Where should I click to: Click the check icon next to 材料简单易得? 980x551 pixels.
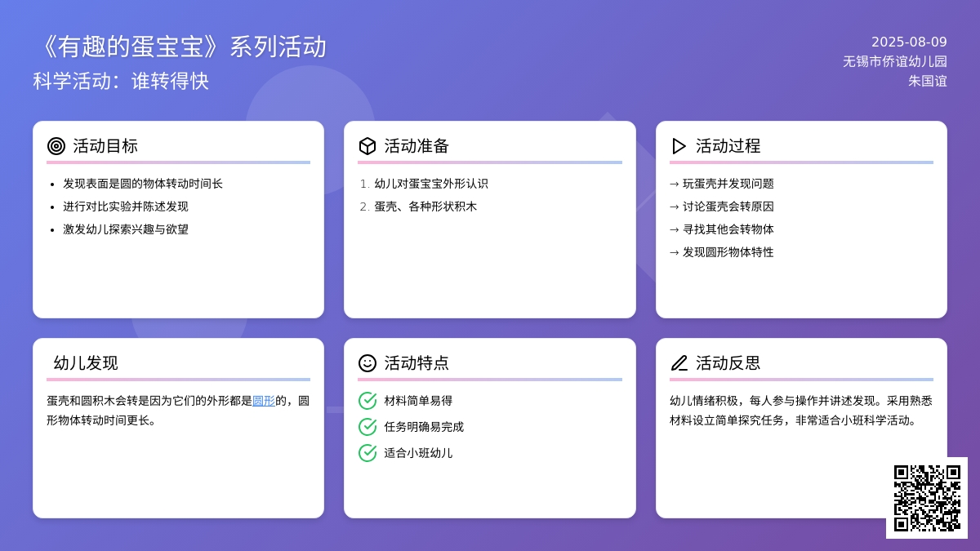click(367, 401)
